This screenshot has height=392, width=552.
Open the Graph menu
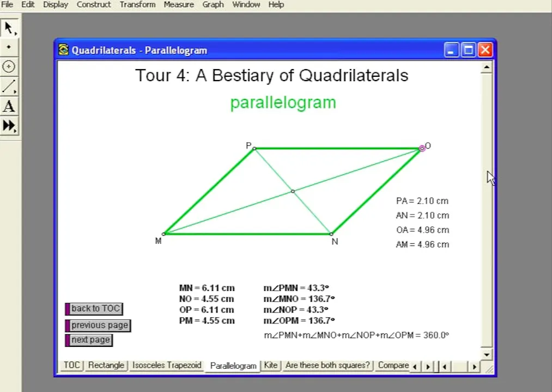(x=213, y=4)
